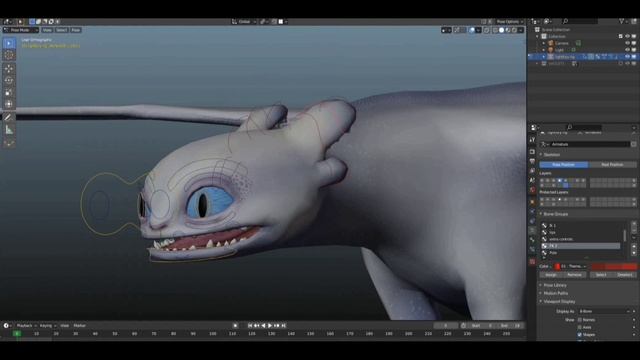The height and width of the screenshot is (360, 640).
Task: Open the Pose menu in viewport header
Action: click(x=76, y=30)
